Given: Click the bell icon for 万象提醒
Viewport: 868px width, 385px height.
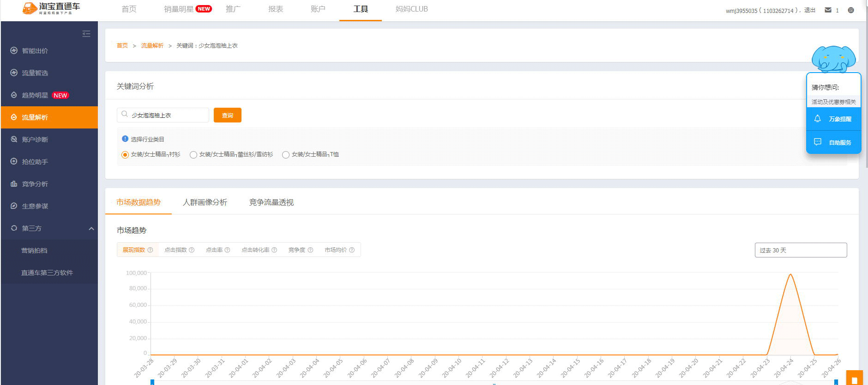Looking at the screenshot, I should coord(817,119).
